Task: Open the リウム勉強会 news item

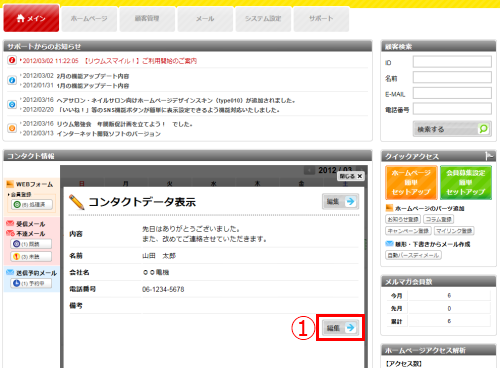Action: pos(124,124)
